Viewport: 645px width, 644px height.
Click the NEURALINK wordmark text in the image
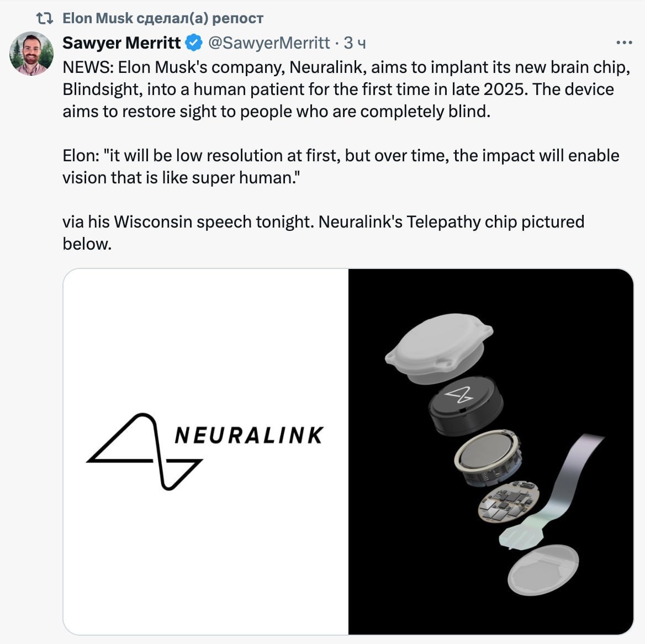tap(249, 435)
